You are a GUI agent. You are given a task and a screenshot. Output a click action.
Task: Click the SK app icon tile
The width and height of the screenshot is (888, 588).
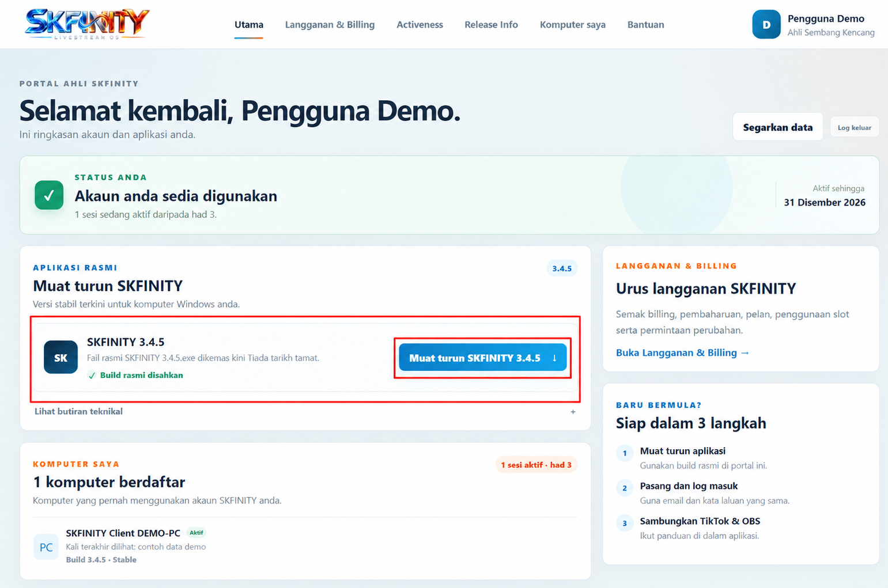point(61,357)
